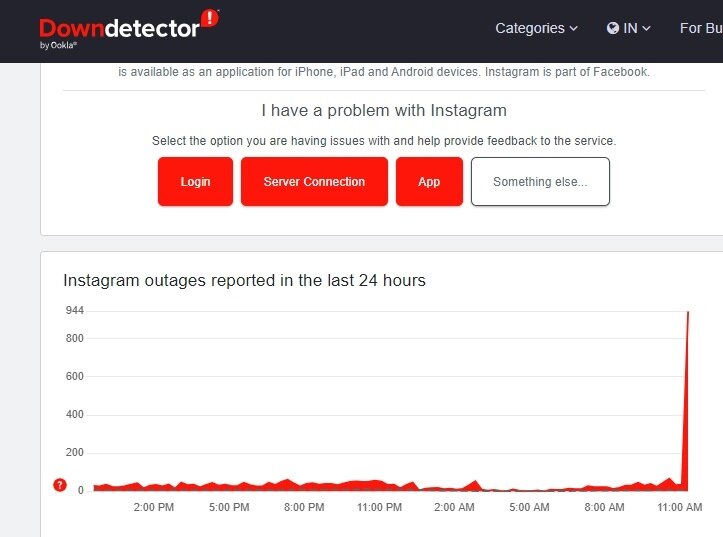723x537 pixels.
Task: Click the 'I have a problem with Instagram' heading
Action: (384, 110)
